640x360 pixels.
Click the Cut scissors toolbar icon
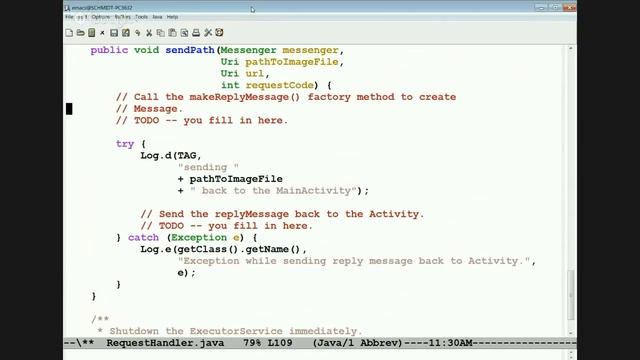tap(149, 33)
